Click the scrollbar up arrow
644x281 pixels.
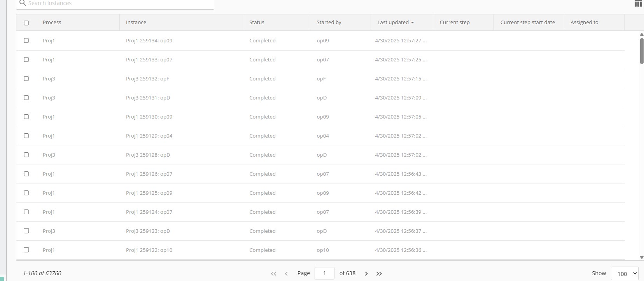(642, 35)
